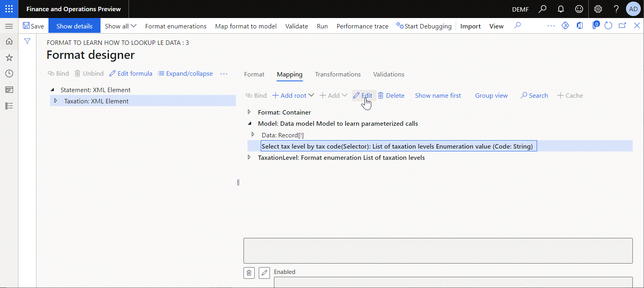Open help question mark
644x288 pixels.
(616, 9)
